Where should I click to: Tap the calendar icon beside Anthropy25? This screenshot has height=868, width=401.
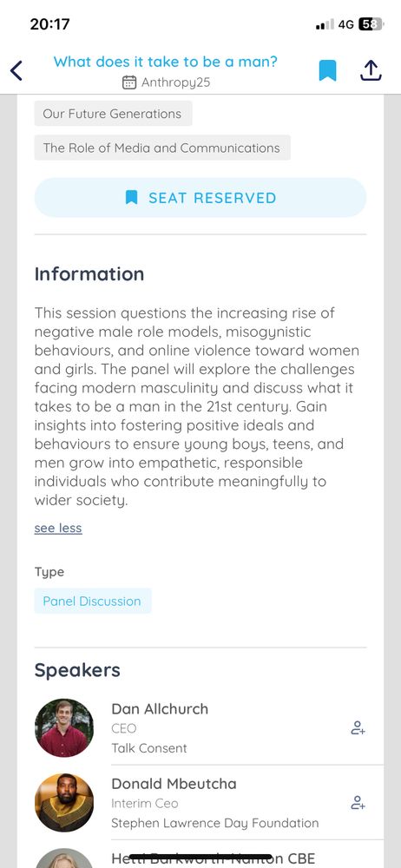(x=129, y=82)
